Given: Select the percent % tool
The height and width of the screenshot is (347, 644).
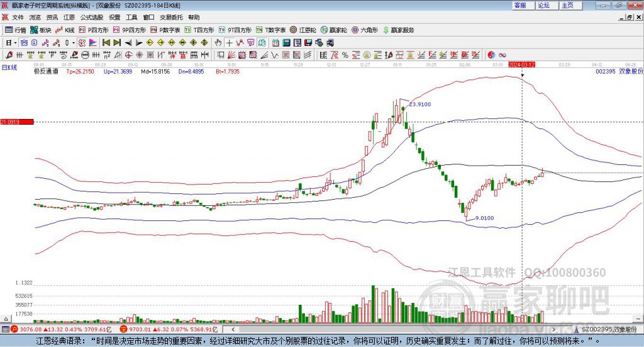Looking at the screenshot, I should pos(345,55).
